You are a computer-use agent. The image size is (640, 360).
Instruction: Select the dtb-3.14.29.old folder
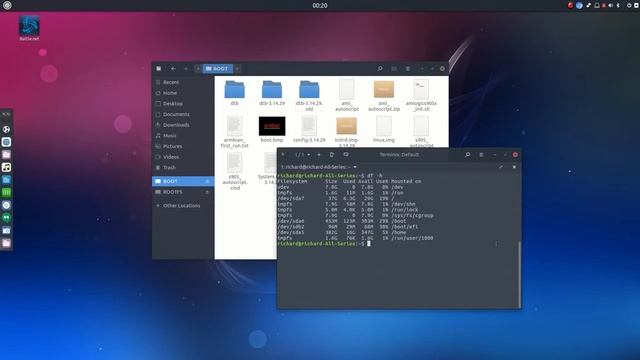(x=309, y=96)
